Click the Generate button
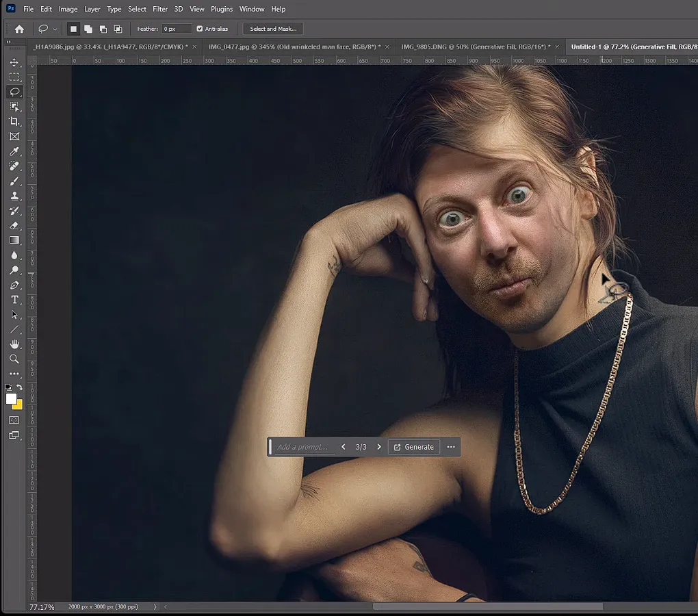Viewport: 698px width, 616px height. [x=413, y=446]
